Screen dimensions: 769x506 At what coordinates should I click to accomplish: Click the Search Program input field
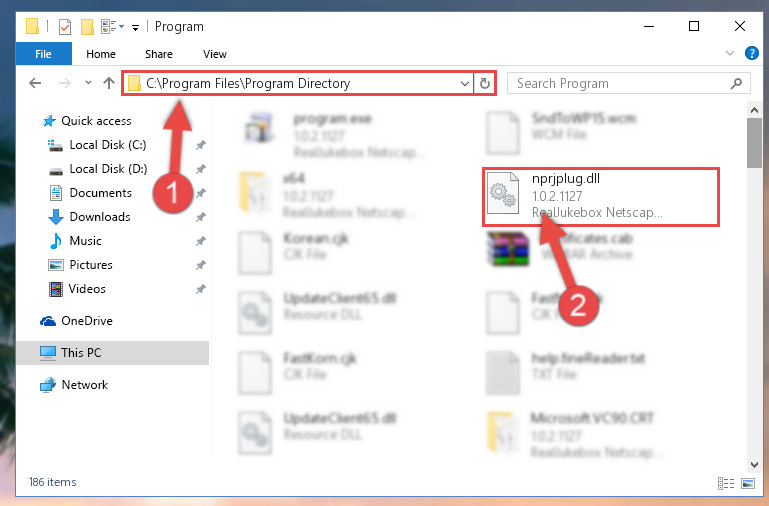click(x=618, y=83)
